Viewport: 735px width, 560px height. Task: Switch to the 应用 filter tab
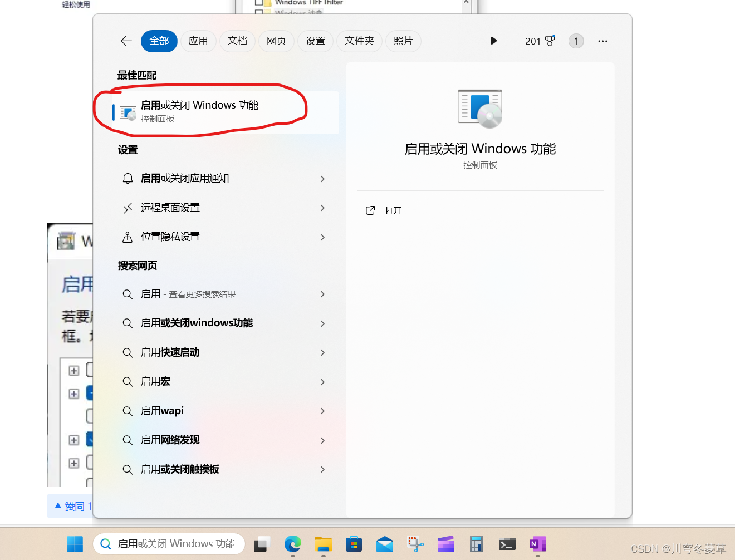click(198, 41)
